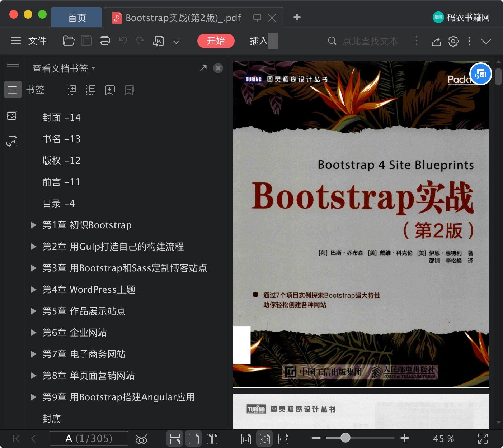The height and width of the screenshot is (448, 503).
Task: Open the thumbnails image sidebar icon
Action: (x=12, y=116)
